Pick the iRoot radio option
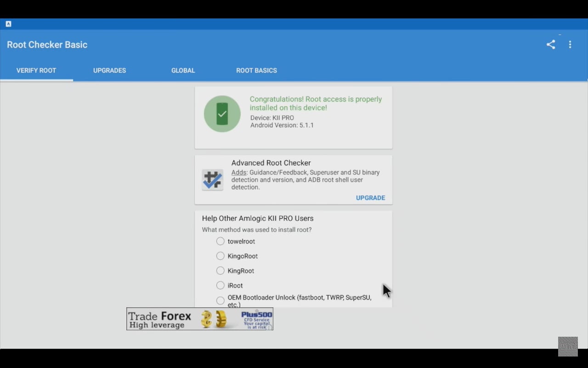The image size is (588, 368). pyautogui.click(x=220, y=286)
